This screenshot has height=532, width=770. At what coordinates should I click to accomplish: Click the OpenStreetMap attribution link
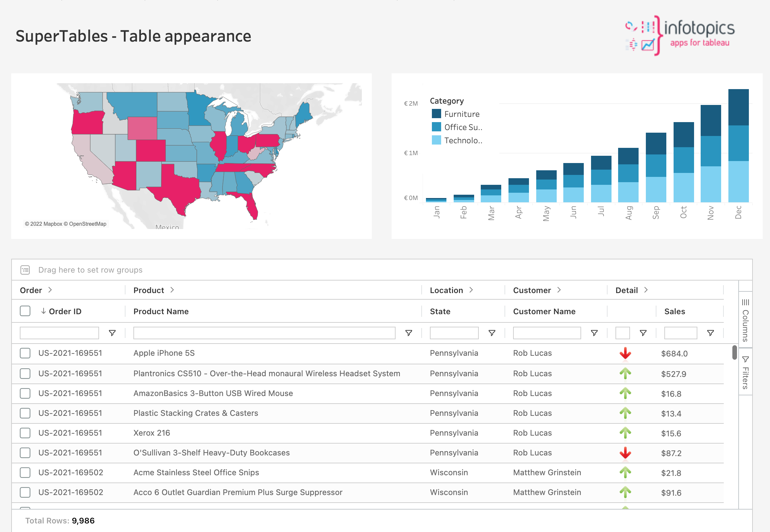[85, 224]
